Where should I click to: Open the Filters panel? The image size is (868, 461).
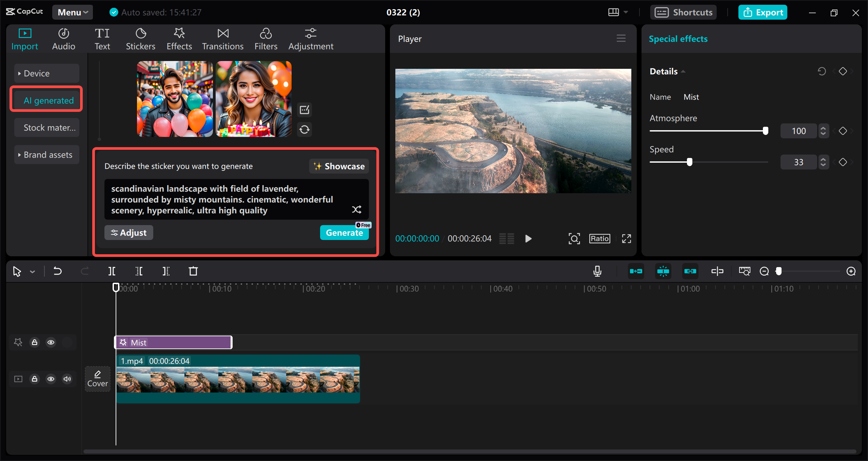[266, 38]
